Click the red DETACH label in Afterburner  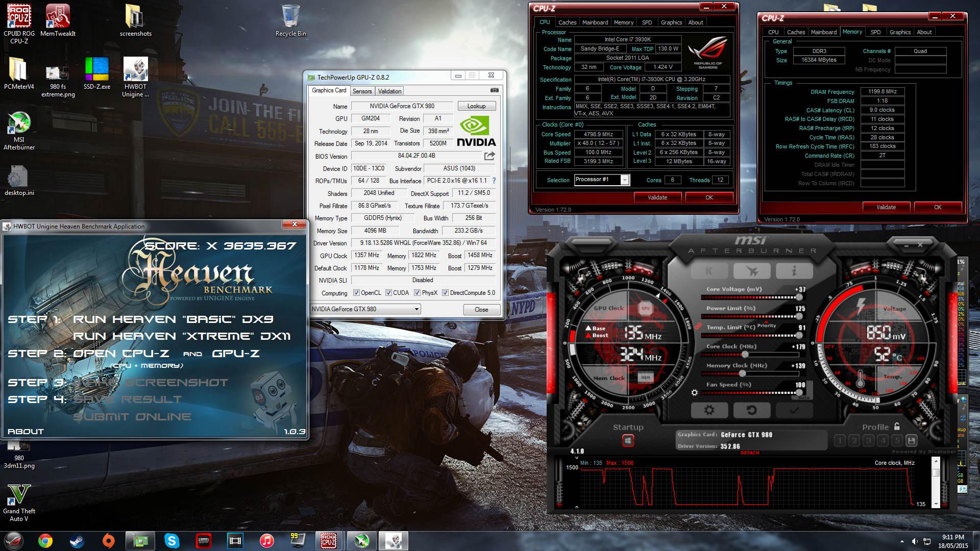coord(750,453)
